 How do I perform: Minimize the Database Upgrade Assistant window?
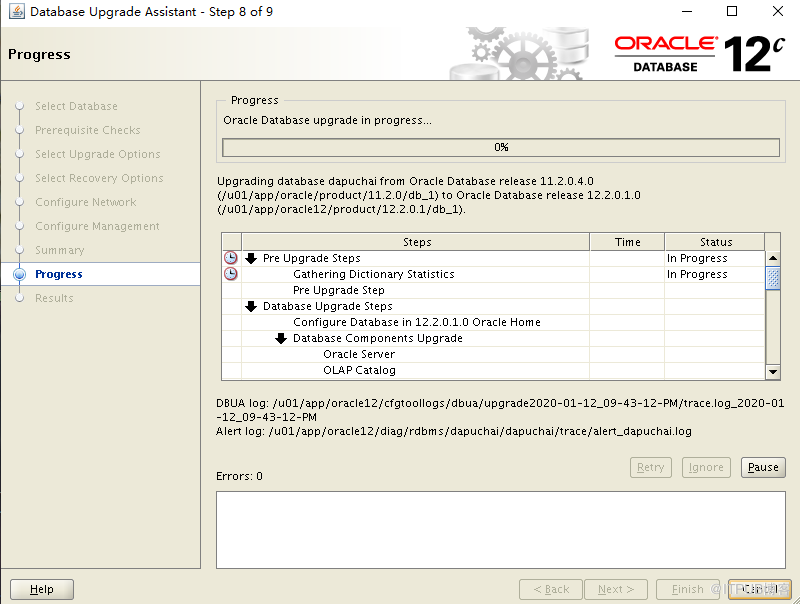[x=687, y=11]
